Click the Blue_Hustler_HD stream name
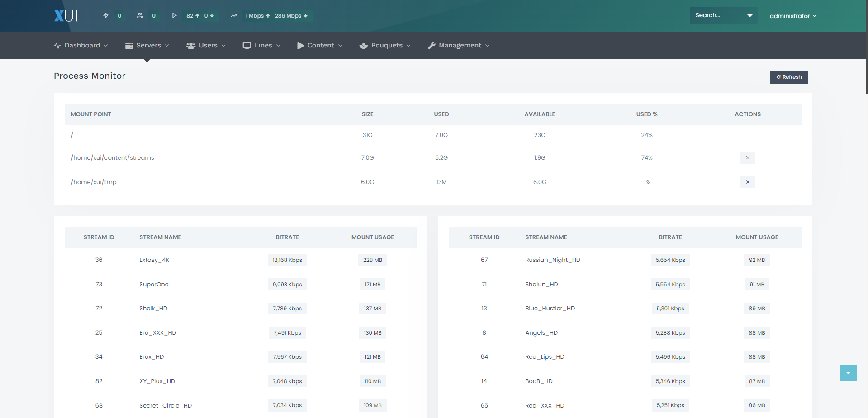The image size is (868, 418). pos(550,309)
